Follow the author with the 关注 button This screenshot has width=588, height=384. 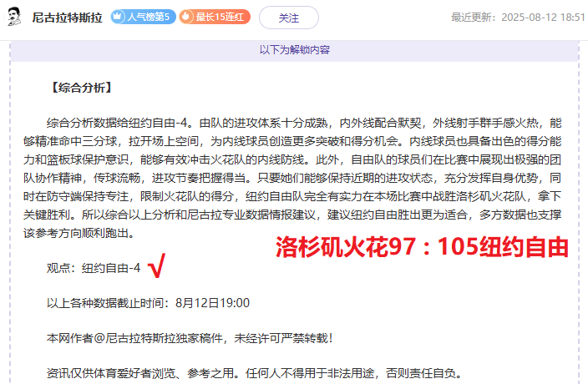[289, 18]
